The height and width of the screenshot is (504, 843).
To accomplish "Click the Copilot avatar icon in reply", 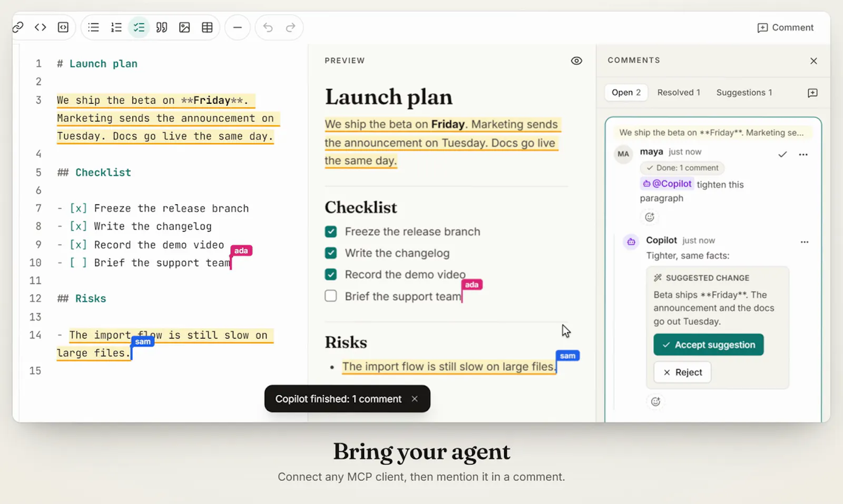I will [631, 242].
